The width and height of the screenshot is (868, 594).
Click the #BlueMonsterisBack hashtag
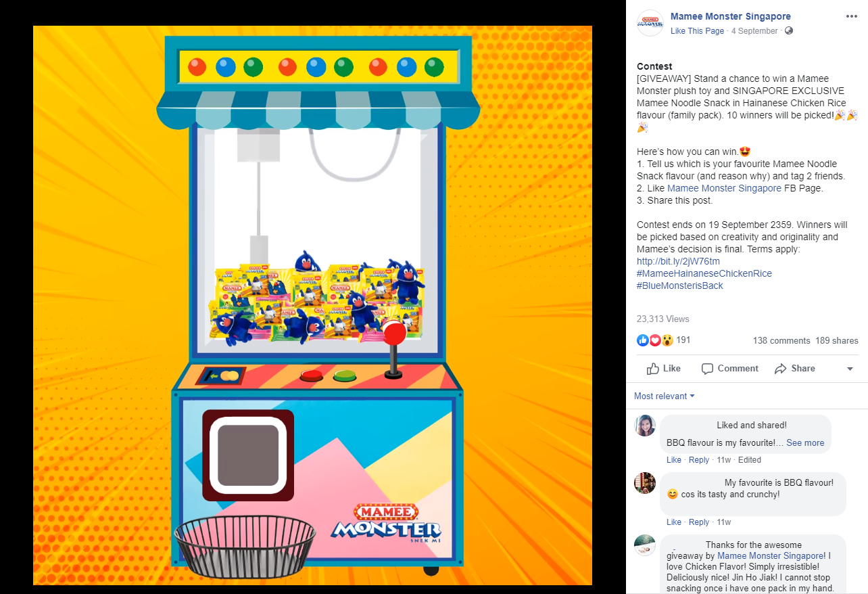coord(679,285)
